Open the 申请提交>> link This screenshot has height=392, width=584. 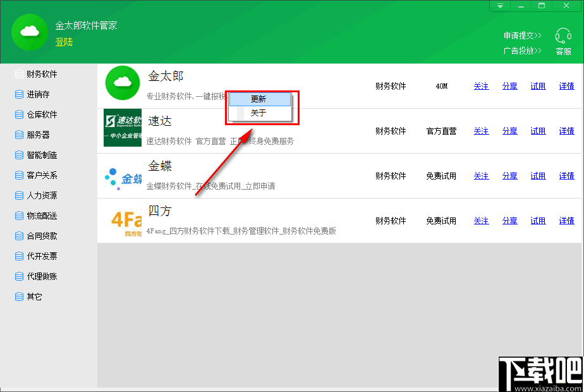click(x=522, y=35)
